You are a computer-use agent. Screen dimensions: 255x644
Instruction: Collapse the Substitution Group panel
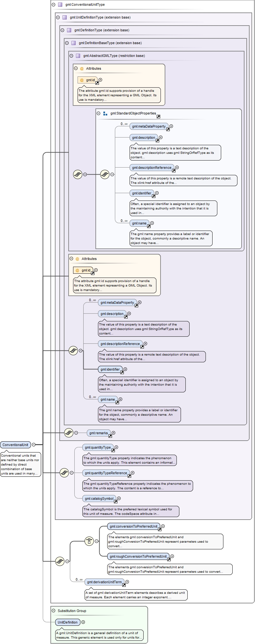pyautogui.click(x=54, y=610)
